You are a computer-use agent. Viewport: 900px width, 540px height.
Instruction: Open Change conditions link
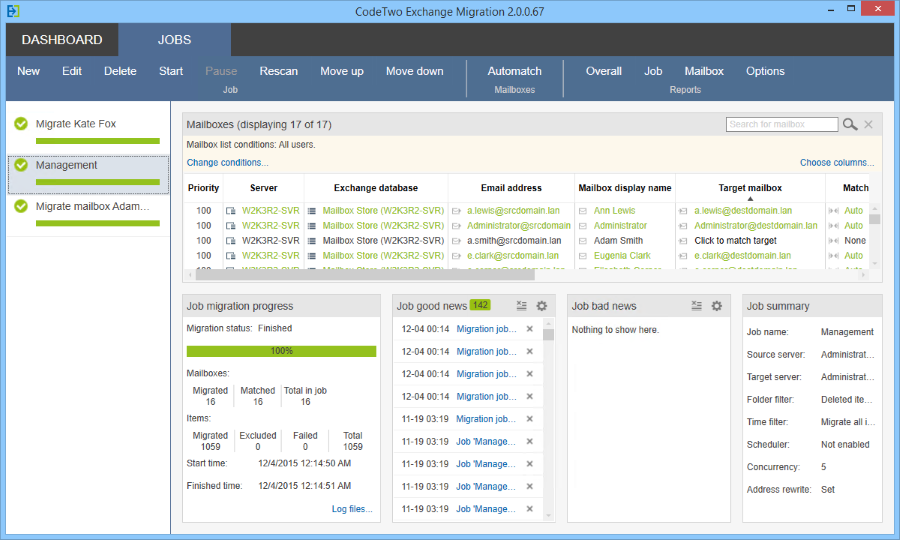227,162
